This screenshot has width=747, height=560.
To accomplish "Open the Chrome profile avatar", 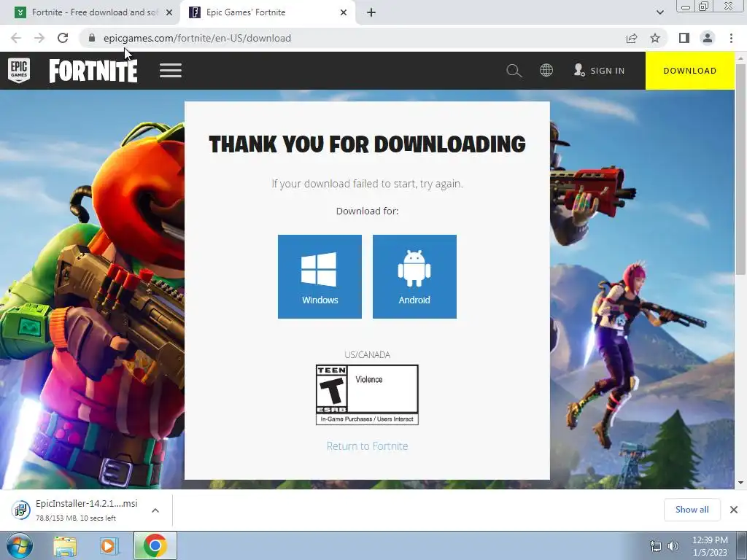I will point(708,38).
